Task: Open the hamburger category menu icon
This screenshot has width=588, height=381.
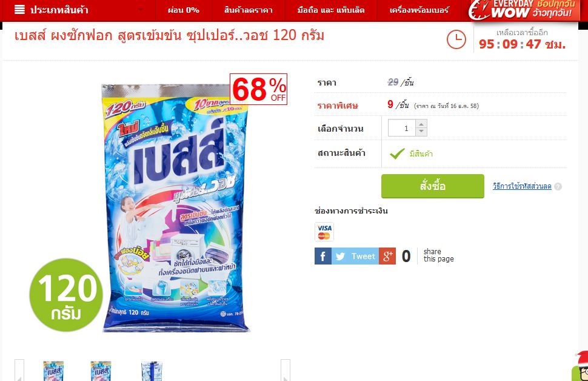Action: click(19, 10)
